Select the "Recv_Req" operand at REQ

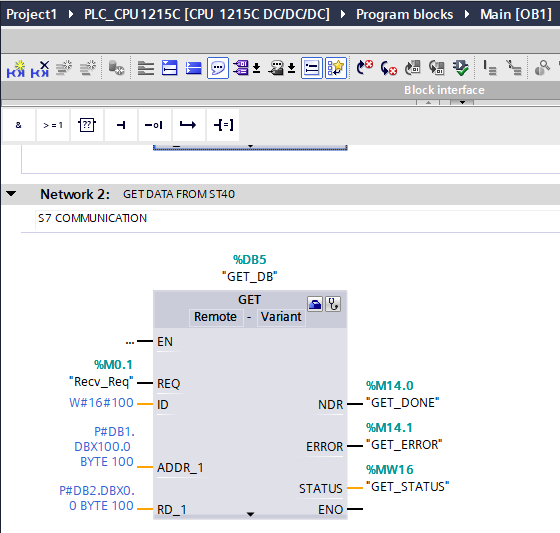pos(101,382)
